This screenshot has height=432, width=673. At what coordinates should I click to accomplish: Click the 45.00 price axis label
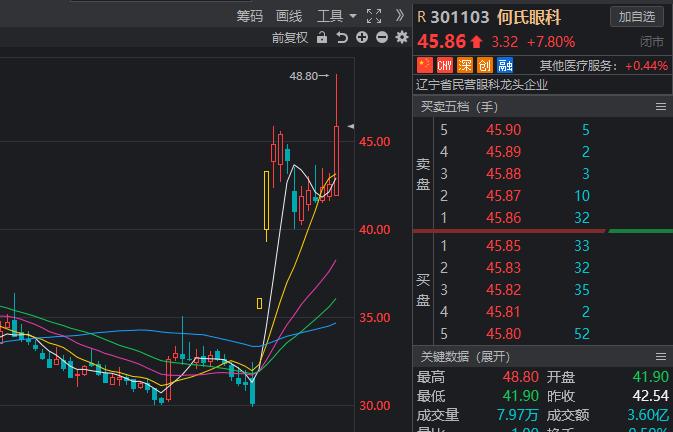click(x=375, y=142)
